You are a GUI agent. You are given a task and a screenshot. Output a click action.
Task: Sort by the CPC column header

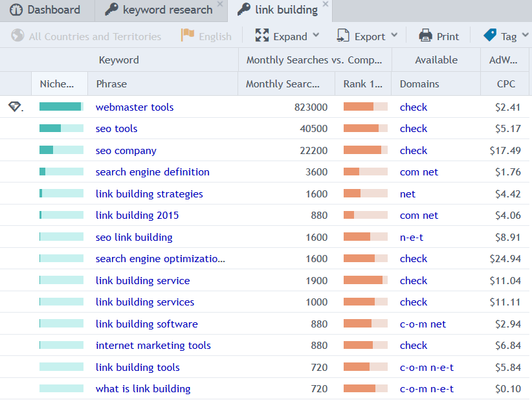pyautogui.click(x=505, y=83)
